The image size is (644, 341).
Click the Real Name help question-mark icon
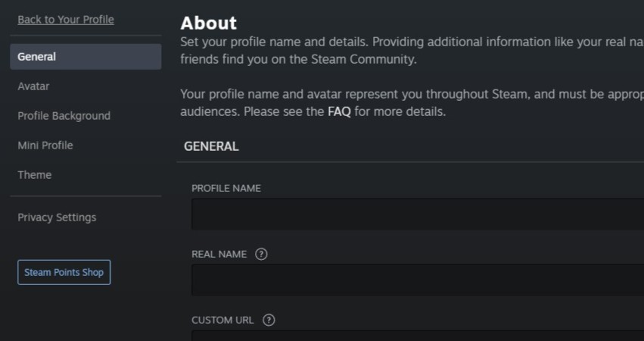261,255
